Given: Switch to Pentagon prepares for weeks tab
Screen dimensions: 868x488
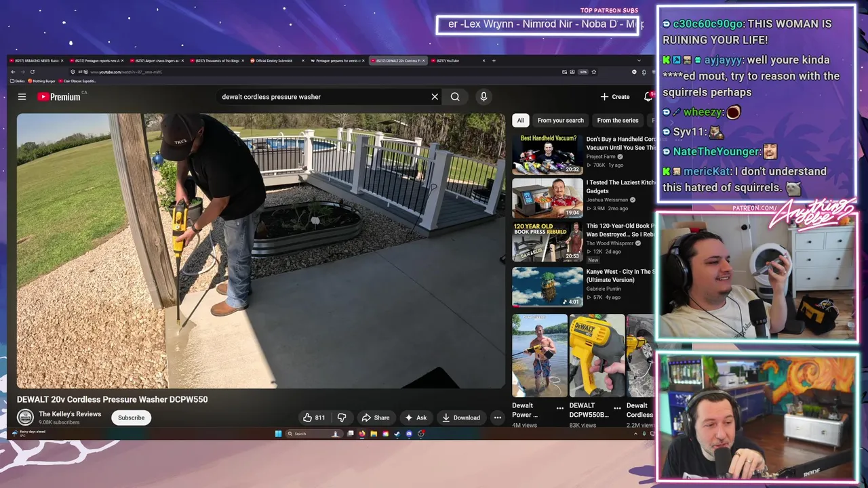Looking at the screenshot, I should pos(338,60).
